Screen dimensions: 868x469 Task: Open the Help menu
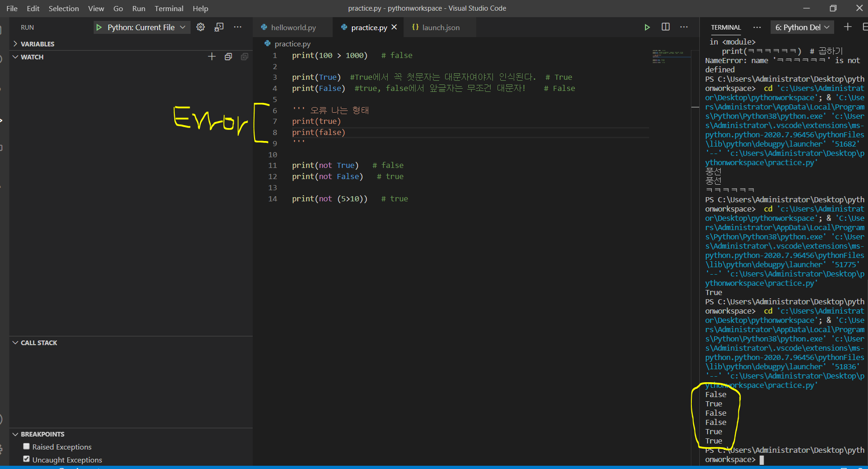point(200,8)
